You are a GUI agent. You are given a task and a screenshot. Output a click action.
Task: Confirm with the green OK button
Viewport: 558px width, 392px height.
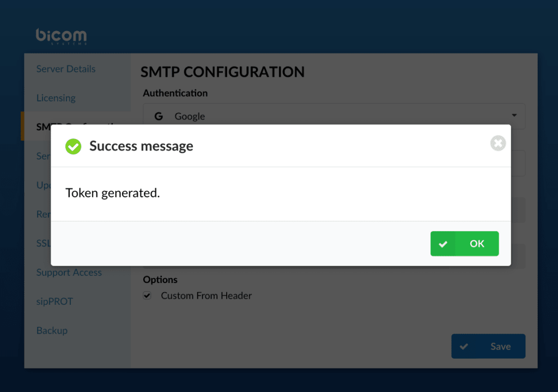point(464,244)
